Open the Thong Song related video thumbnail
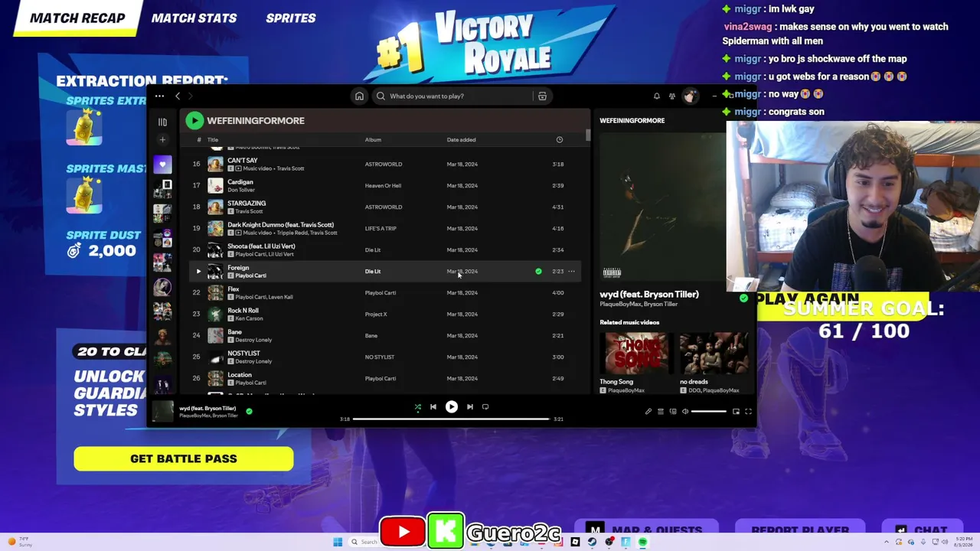The width and height of the screenshot is (980, 551). 637,353
